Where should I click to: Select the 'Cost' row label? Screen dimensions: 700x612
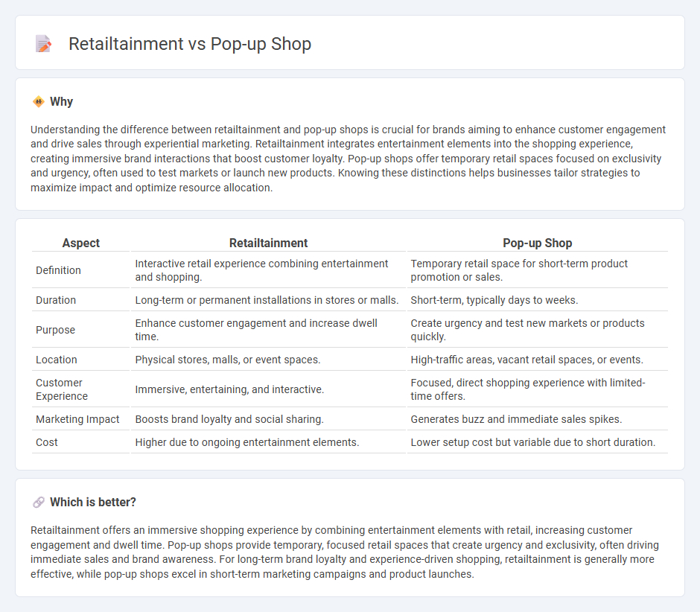[47, 442]
